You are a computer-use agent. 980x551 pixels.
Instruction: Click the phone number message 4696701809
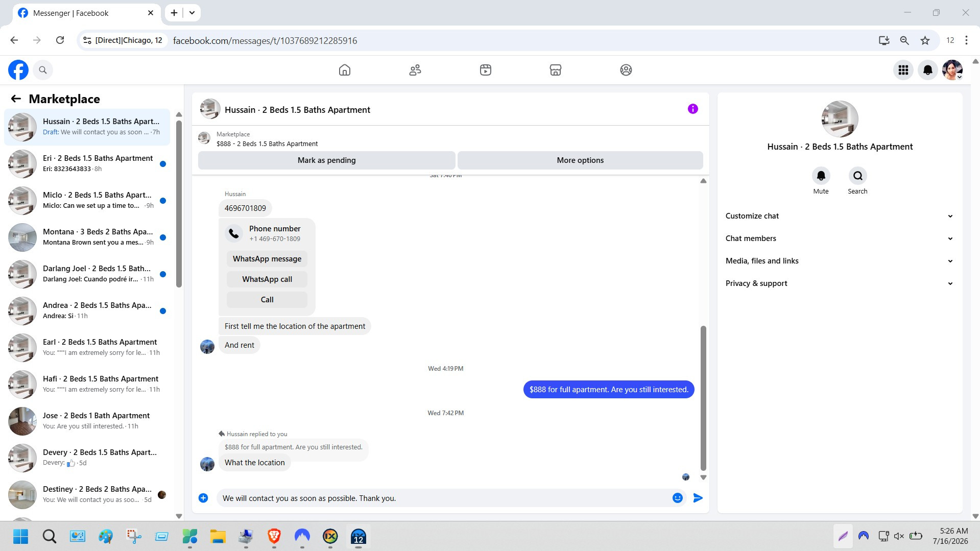245,208
